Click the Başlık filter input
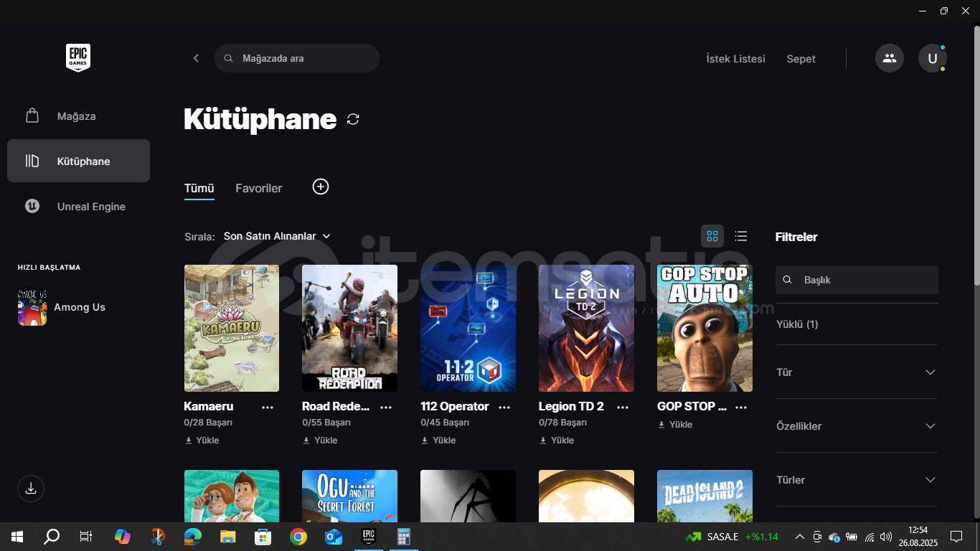 (x=857, y=280)
